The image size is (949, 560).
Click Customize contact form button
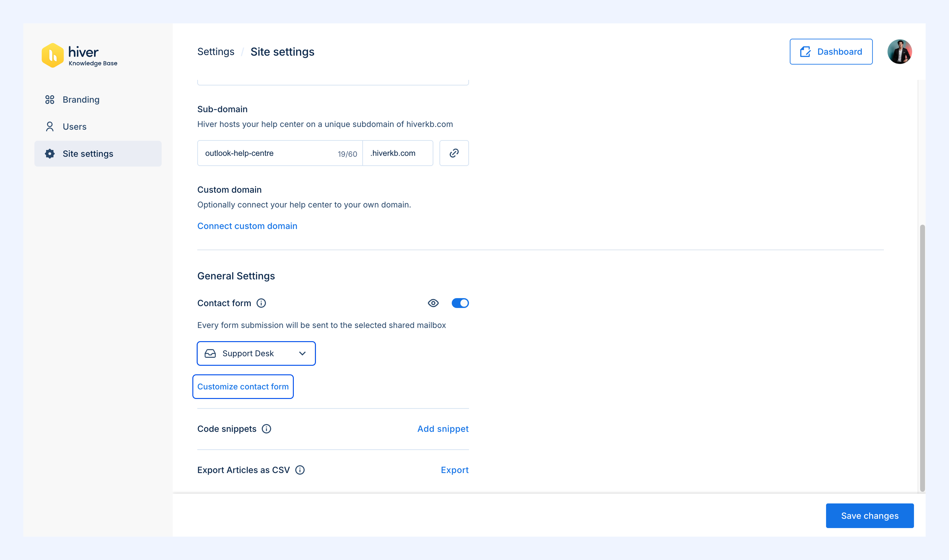tap(243, 387)
